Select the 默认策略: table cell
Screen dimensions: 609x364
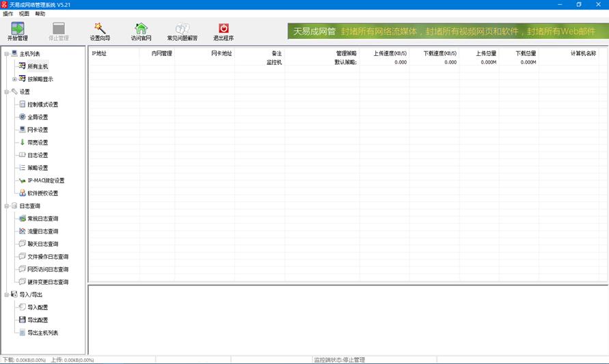(x=345, y=62)
